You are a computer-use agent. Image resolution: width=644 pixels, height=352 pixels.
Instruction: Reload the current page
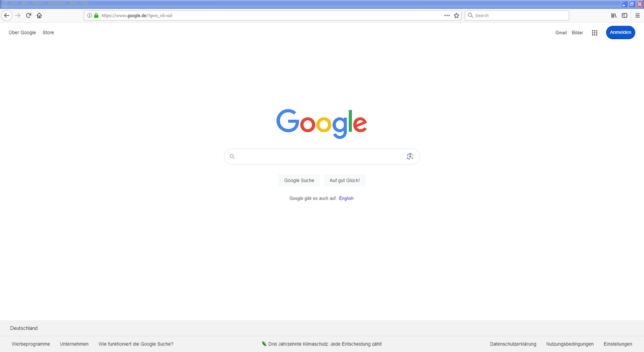29,16
